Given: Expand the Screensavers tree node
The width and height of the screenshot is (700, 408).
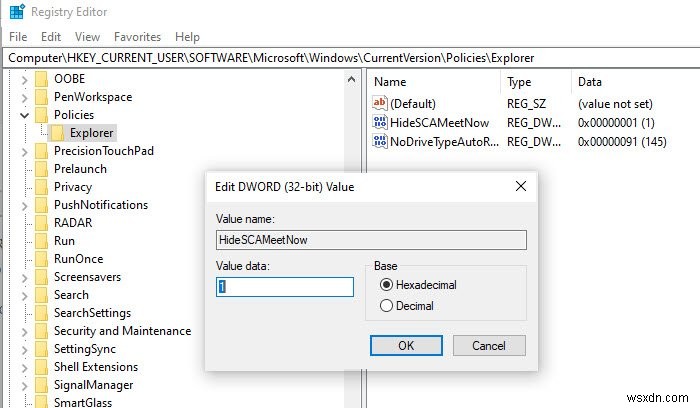Looking at the screenshot, I should click(25, 278).
